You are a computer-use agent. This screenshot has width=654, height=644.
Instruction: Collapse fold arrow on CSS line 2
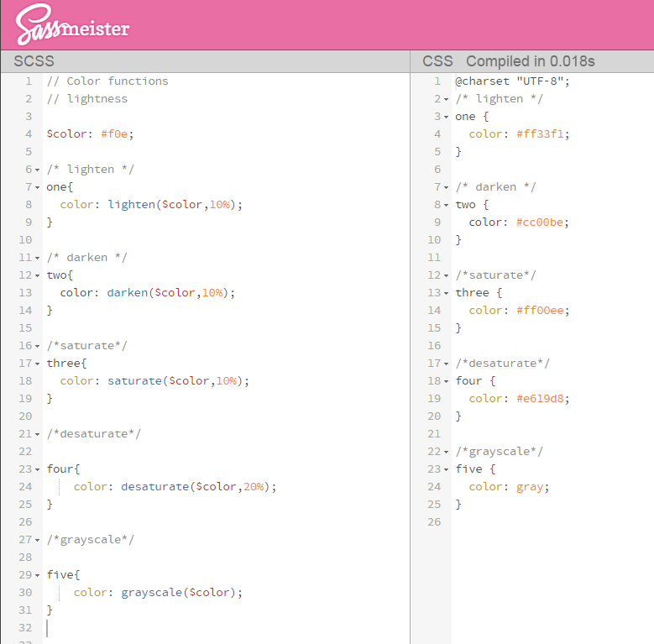coord(447,100)
